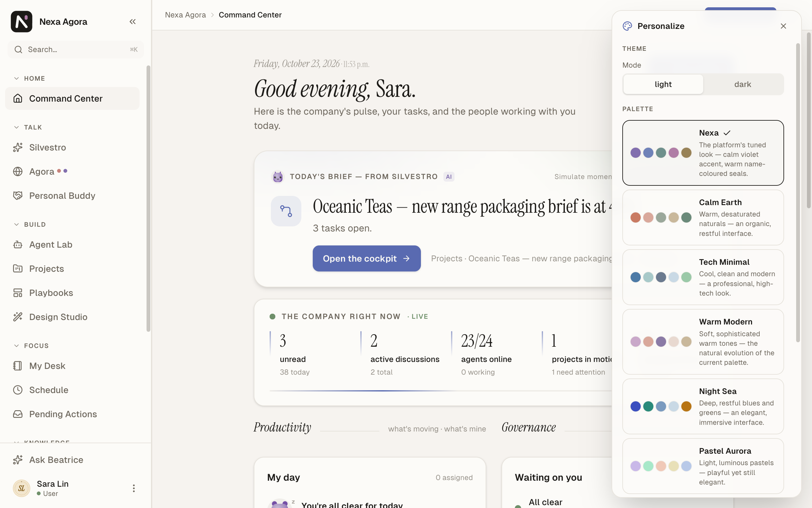Select the Tech Minimal palette

click(x=703, y=277)
